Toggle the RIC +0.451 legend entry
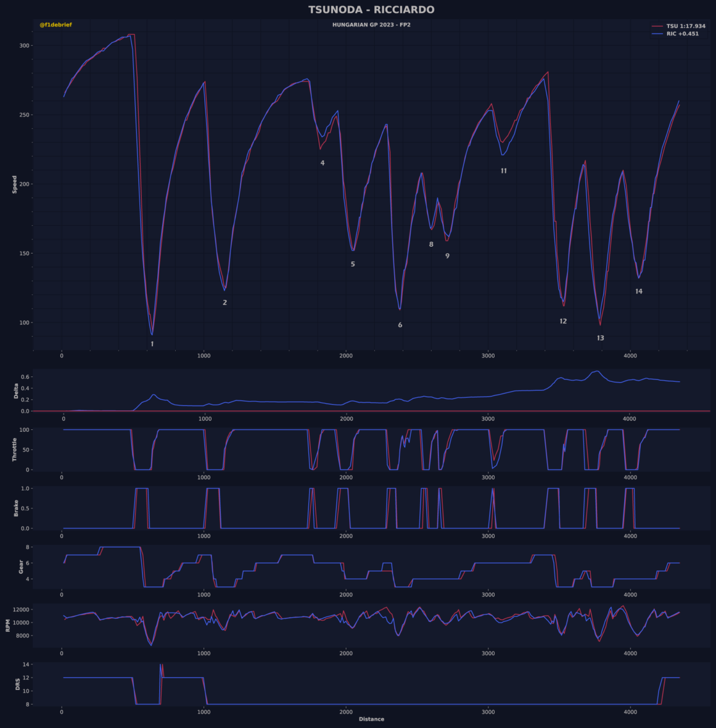Image resolution: width=716 pixels, height=728 pixels. pos(682,34)
